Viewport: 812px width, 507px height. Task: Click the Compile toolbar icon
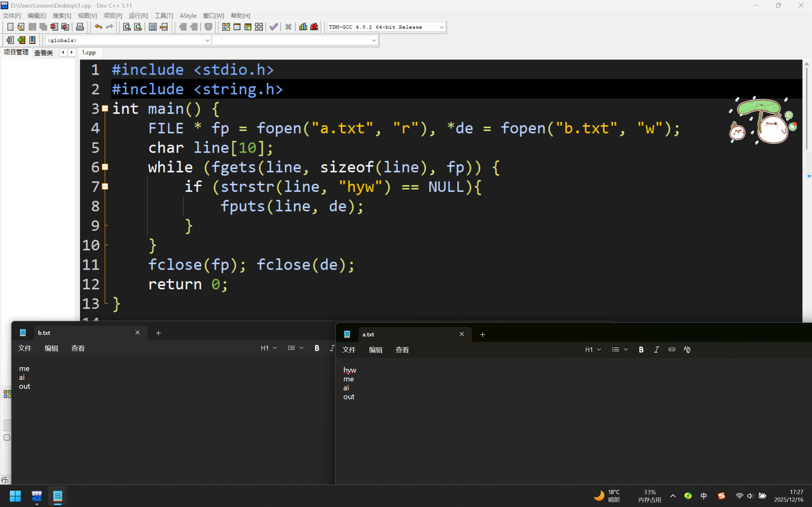[226, 27]
